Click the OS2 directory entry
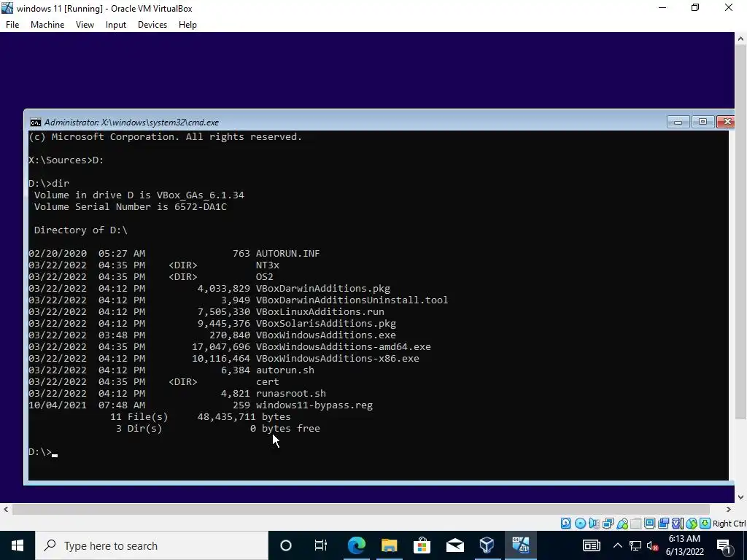 [264, 276]
